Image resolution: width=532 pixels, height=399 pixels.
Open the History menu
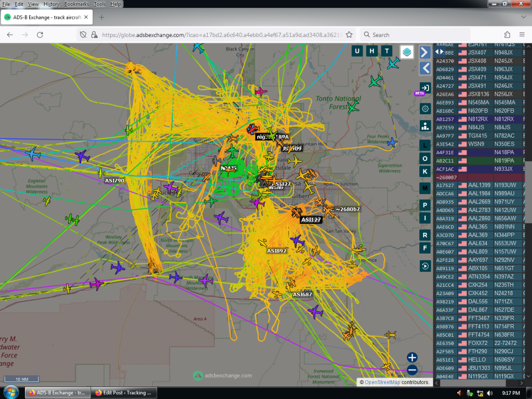(x=51, y=4)
